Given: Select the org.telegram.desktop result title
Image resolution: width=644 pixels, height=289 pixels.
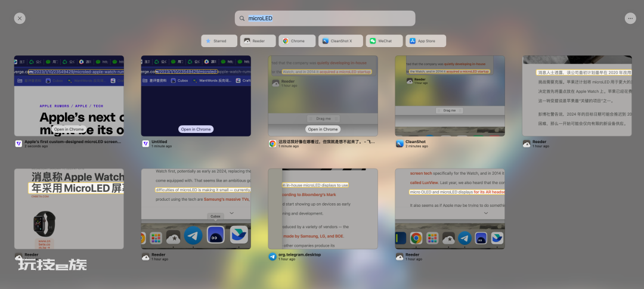Looking at the screenshot, I should (x=299, y=254).
